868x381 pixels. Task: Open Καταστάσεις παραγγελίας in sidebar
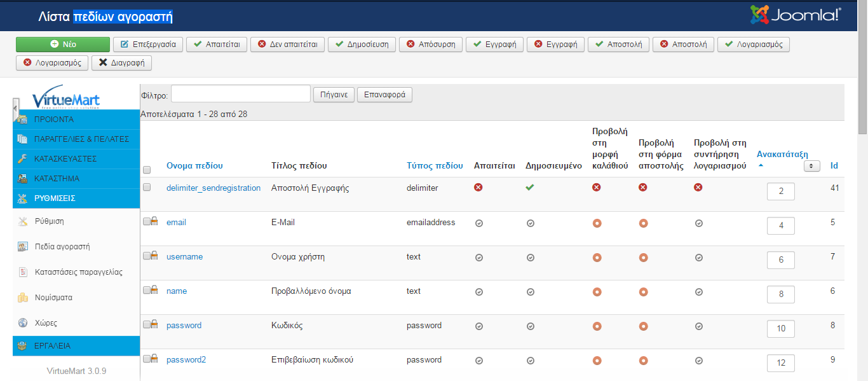point(79,272)
